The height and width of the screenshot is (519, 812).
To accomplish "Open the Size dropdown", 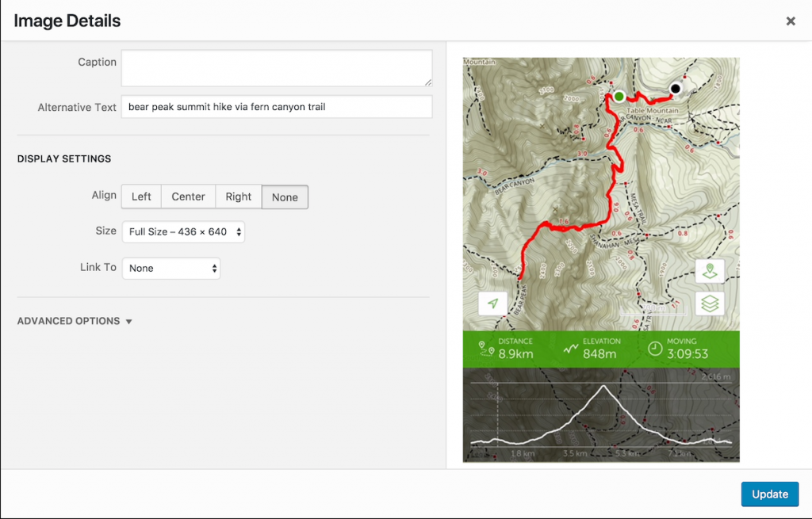I will [x=183, y=232].
